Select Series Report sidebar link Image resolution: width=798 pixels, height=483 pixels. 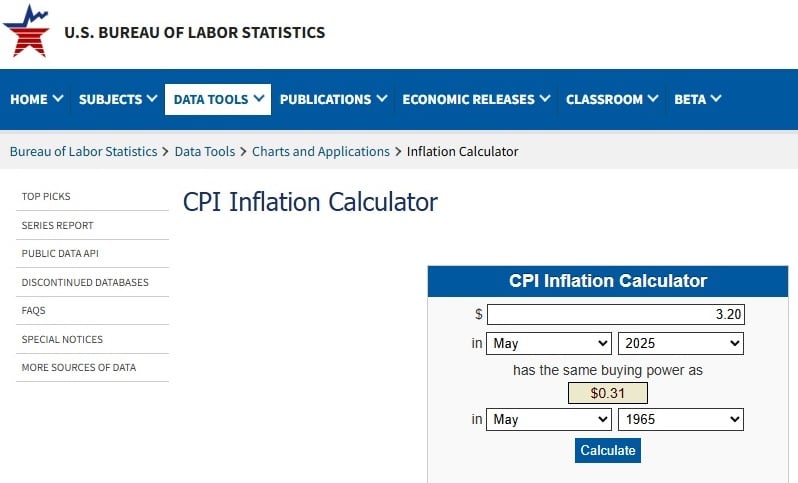coord(57,226)
